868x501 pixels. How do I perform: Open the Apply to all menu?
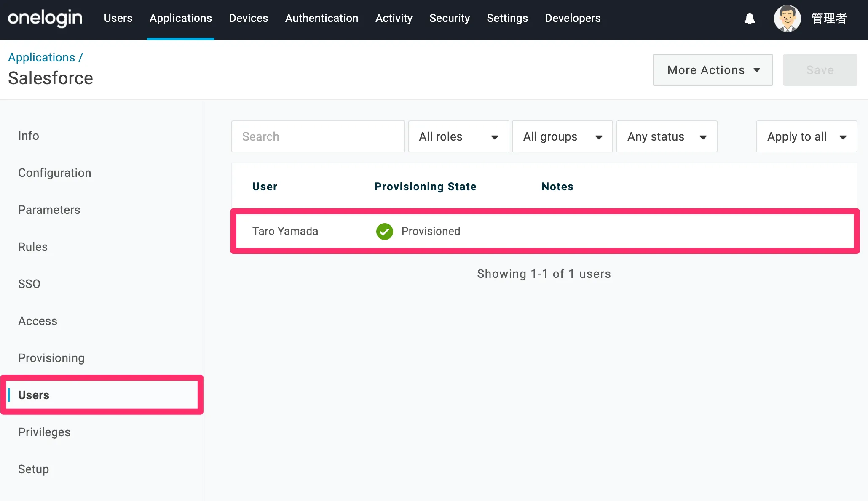point(806,136)
